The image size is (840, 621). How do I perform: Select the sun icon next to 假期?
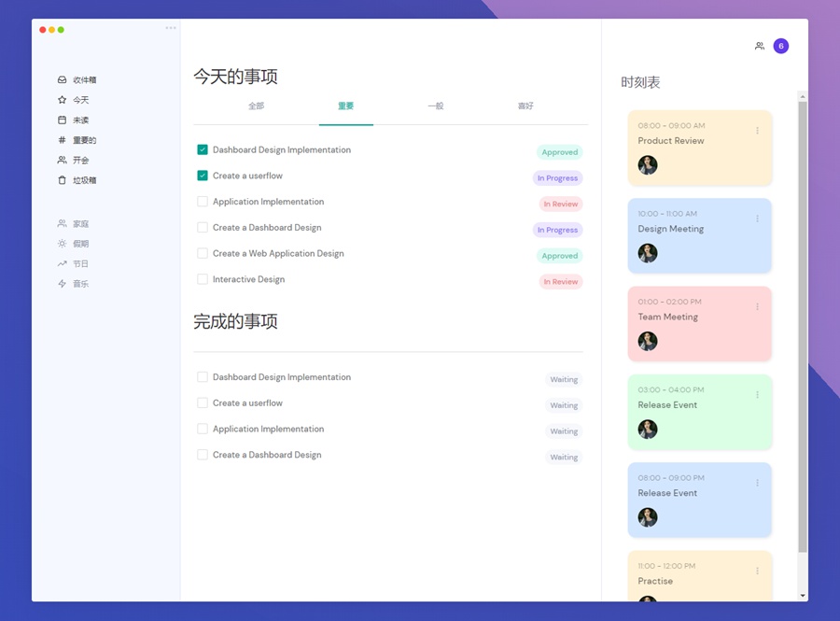pyautogui.click(x=62, y=244)
